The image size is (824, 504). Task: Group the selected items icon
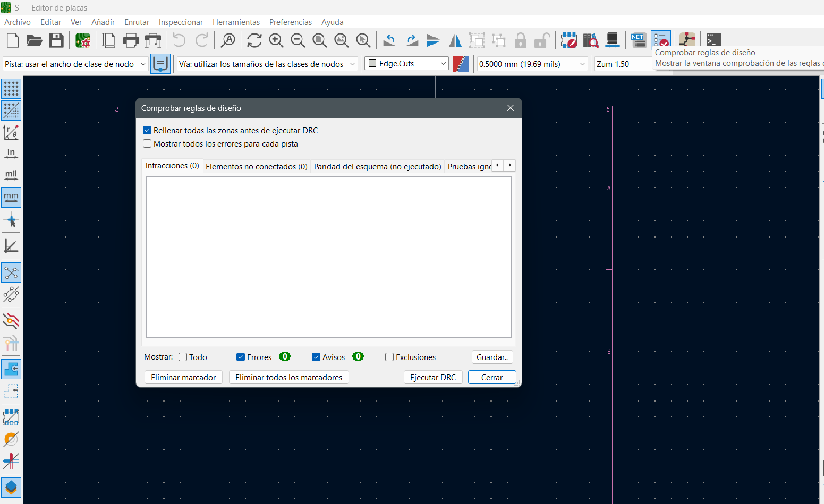click(477, 40)
